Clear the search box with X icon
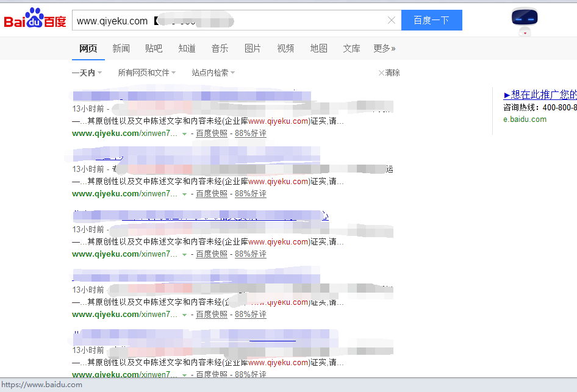This screenshot has width=577, height=392. coord(392,21)
